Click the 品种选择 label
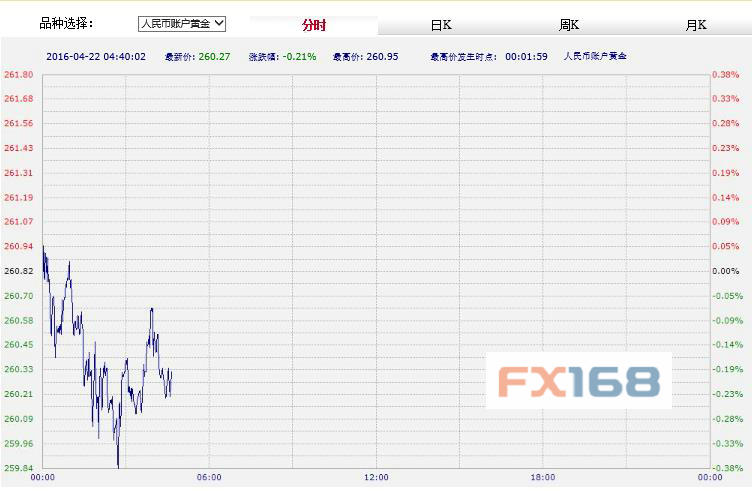The height and width of the screenshot is (491, 752). [x=65, y=23]
